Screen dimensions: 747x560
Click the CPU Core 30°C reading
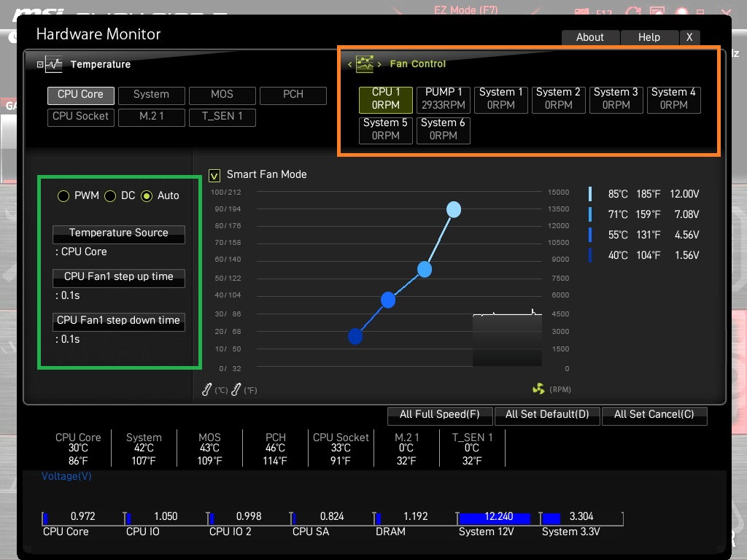click(x=78, y=448)
